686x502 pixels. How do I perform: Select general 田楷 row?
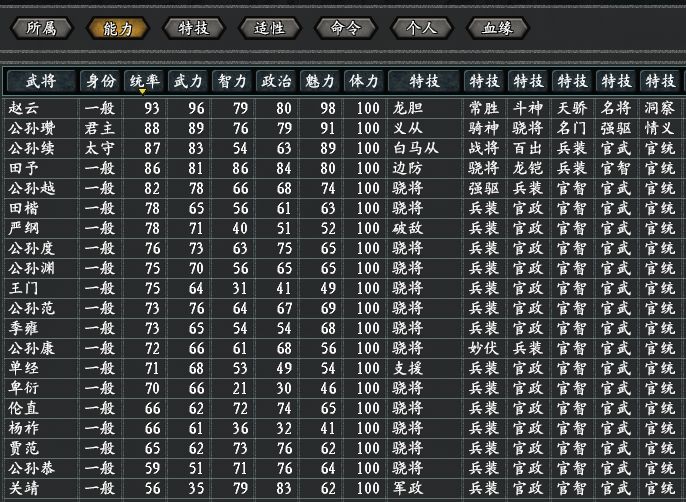[343, 208]
